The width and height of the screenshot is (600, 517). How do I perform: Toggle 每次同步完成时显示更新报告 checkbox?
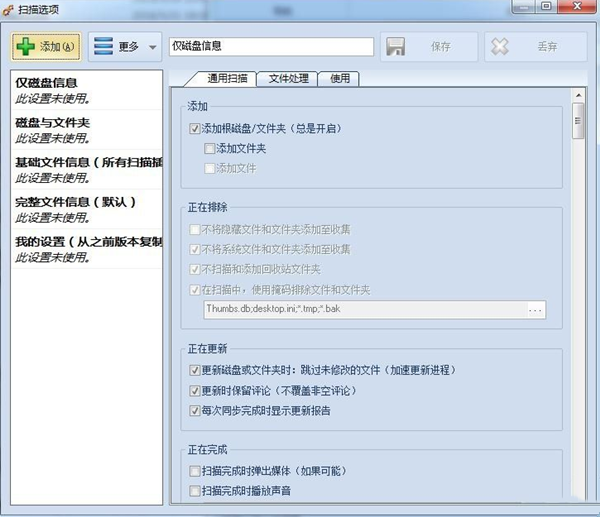tap(194, 411)
